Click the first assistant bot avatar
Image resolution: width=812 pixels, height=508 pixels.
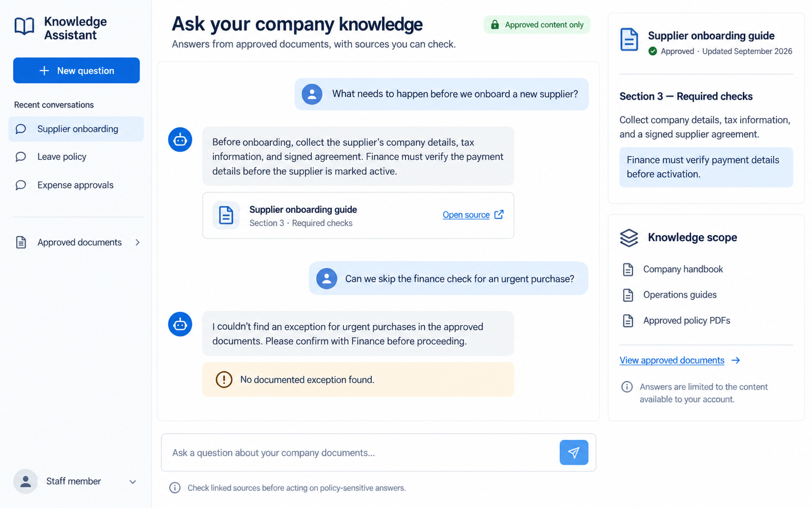pyautogui.click(x=180, y=139)
